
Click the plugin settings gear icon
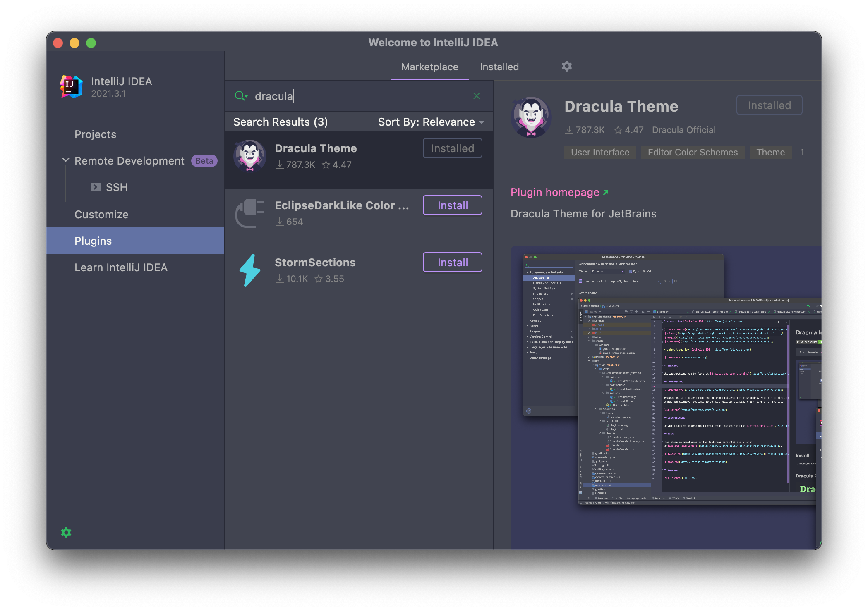[566, 66]
